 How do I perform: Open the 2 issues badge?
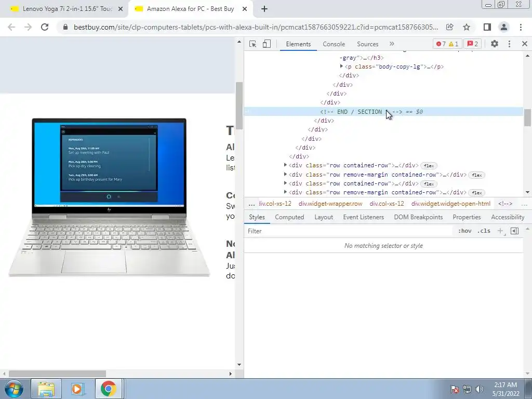[473, 44]
